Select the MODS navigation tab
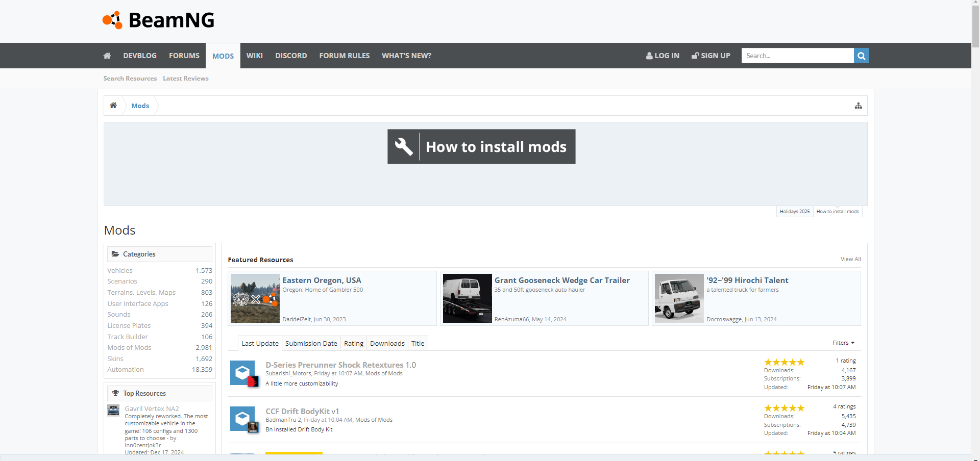Image resolution: width=980 pixels, height=461 pixels. [x=223, y=56]
